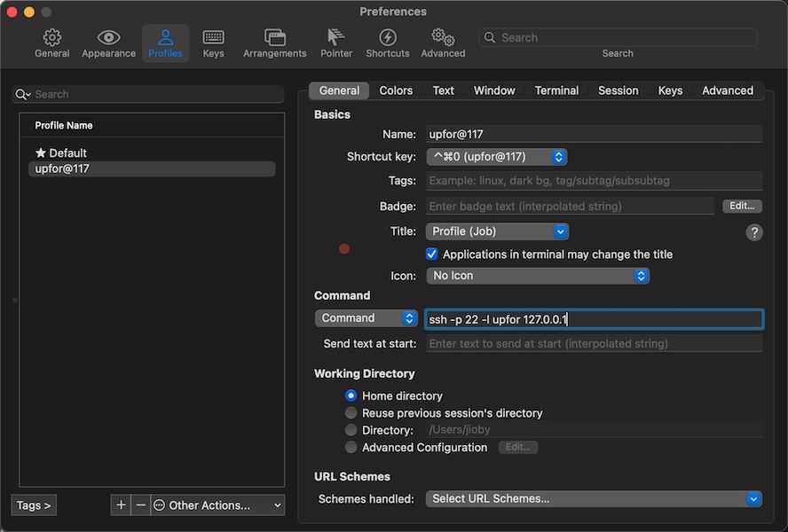Uncheck Applications in terminal may change title
The width and height of the screenshot is (788, 532).
[431, 254]
